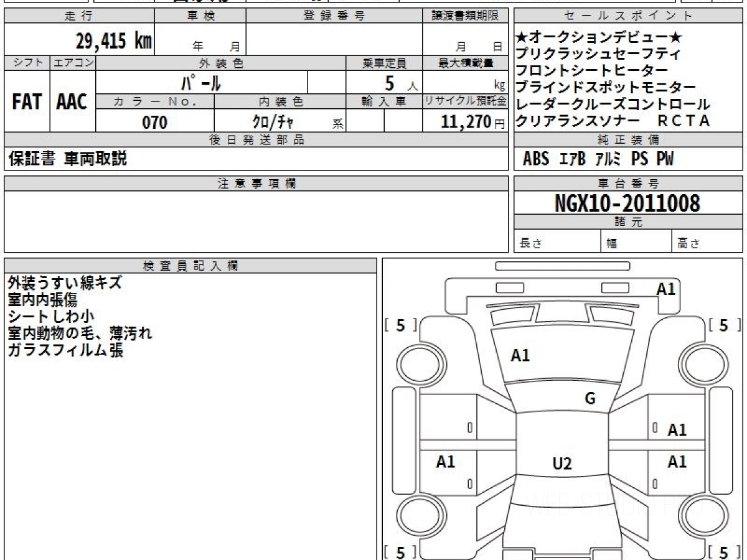Click the フロントシートヒーター line

pyautogui.click(x=592, y=71)
